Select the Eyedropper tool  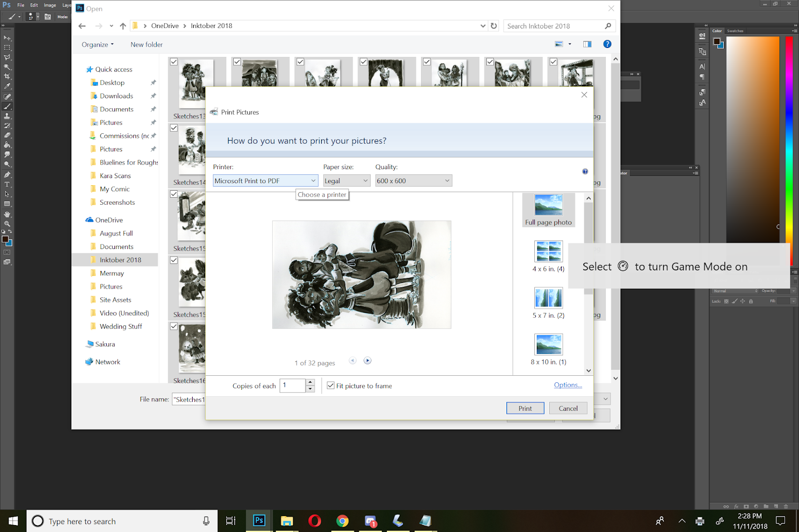[x=7, y=86]
